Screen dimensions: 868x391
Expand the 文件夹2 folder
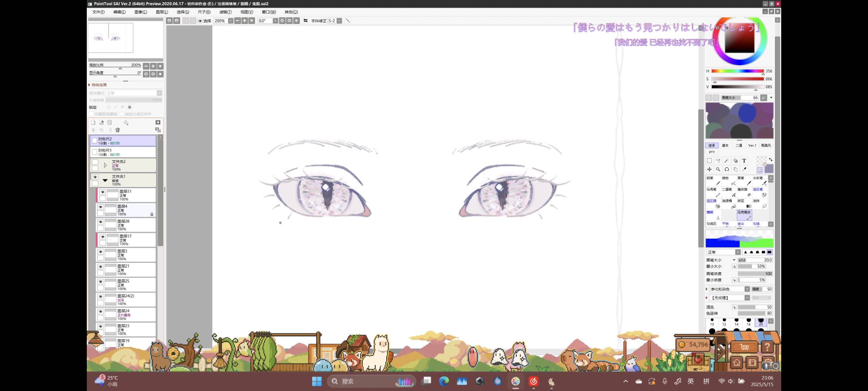coord(105,165)
